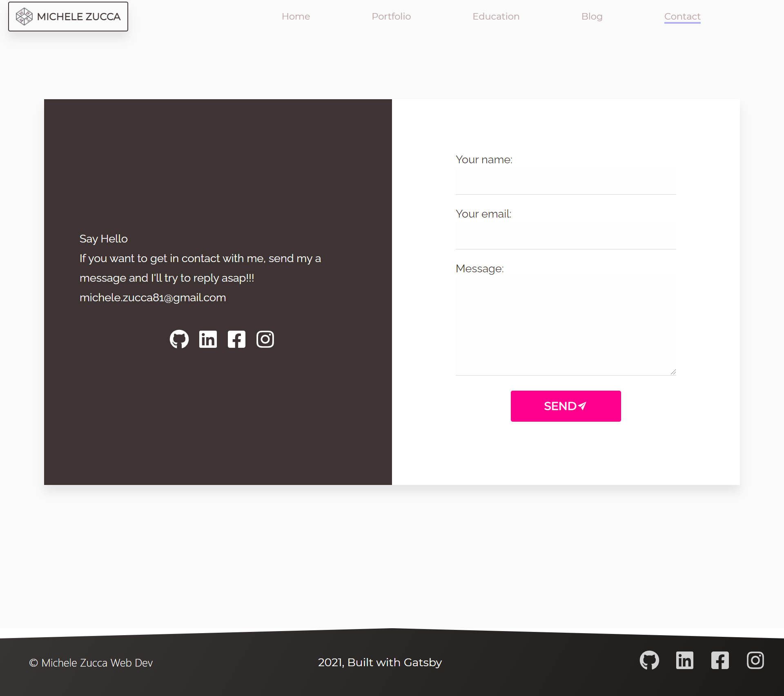Open GitHub icon in dark contact panel
This screenshot has width=784, height=696.
coord(179,339)
